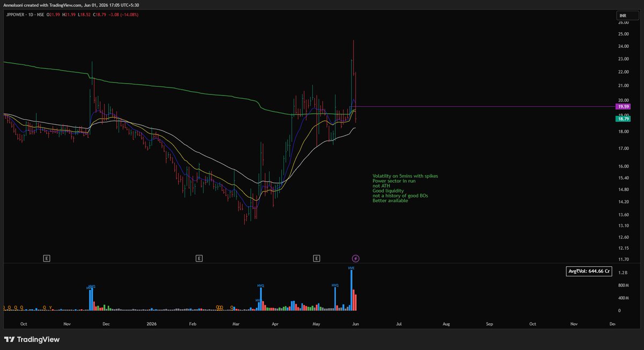Viewport: 644px width, 350px height.
Task: Click the JPPOWER · 1D · NSE symbol legend
Action: click(x=26, y=14)
